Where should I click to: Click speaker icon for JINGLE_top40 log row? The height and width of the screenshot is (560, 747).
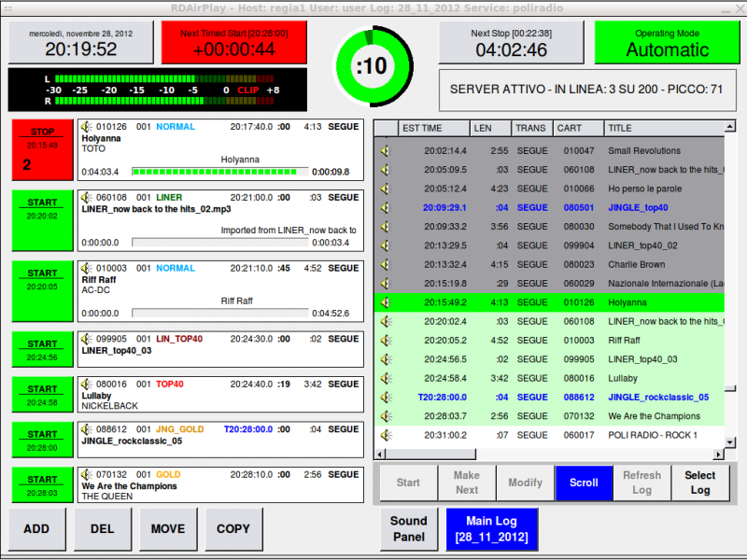[x=385, y=207]
